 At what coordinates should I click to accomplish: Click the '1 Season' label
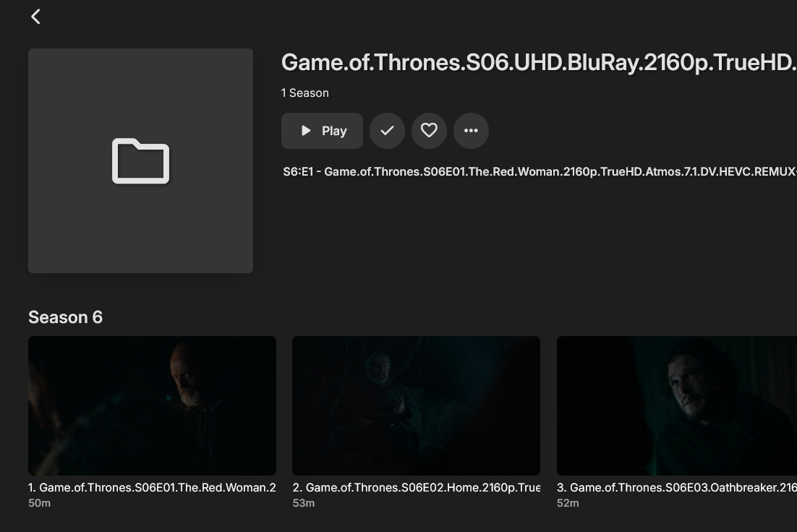[x=305, y=93]
